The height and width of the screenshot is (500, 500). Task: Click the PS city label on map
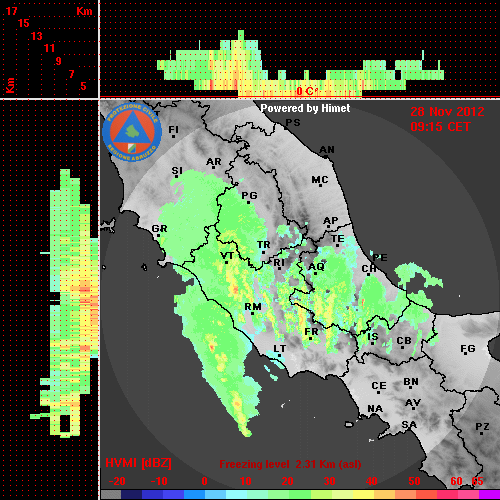293,123
